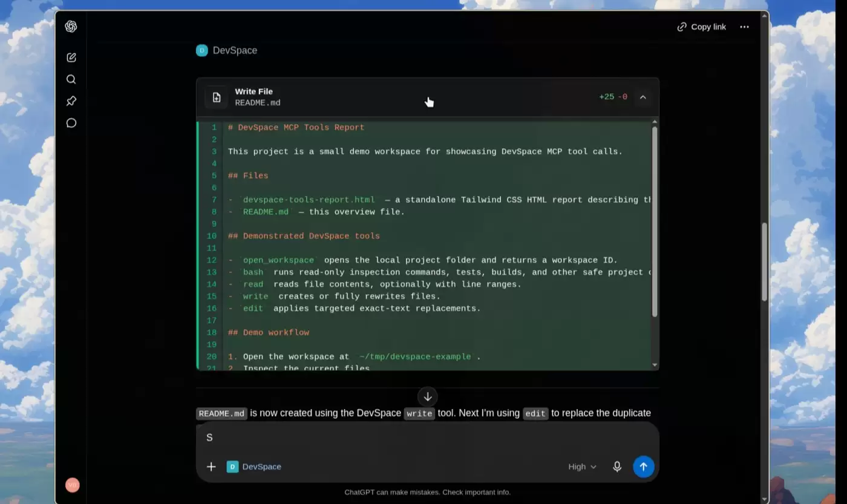Click '## Demonstrated DevSpace tools' line

click(304, 236)
